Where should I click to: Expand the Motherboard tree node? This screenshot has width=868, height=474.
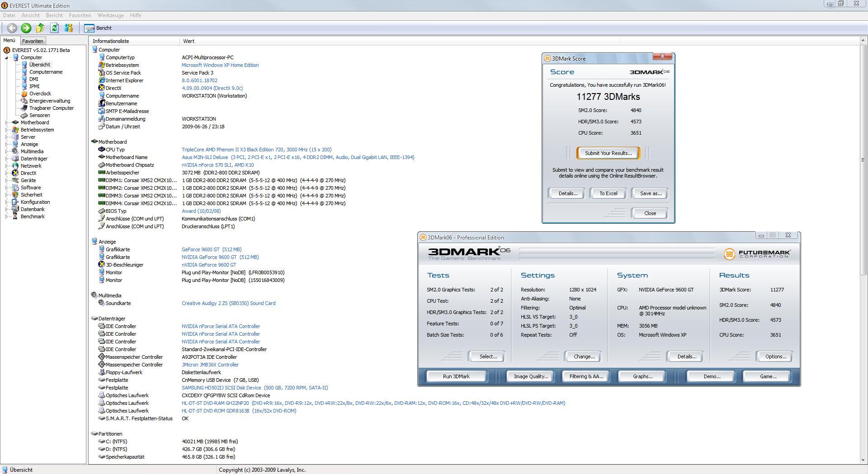(x=7, y=122)
